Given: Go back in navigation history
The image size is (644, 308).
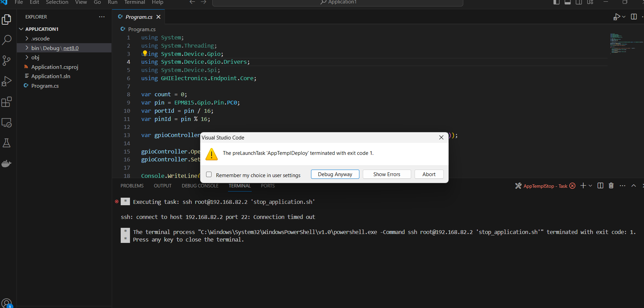Looking at the screenshot, I should [192, 2].
